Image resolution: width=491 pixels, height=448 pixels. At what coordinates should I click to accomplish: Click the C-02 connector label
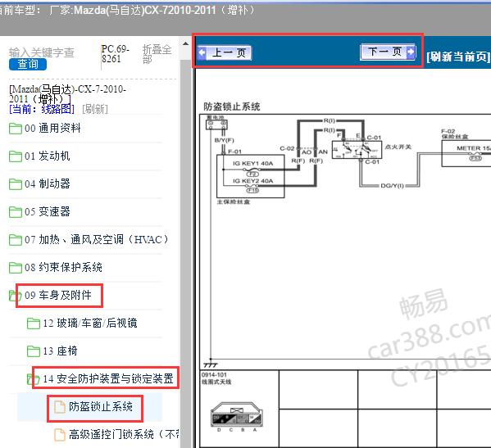(287, 148)
